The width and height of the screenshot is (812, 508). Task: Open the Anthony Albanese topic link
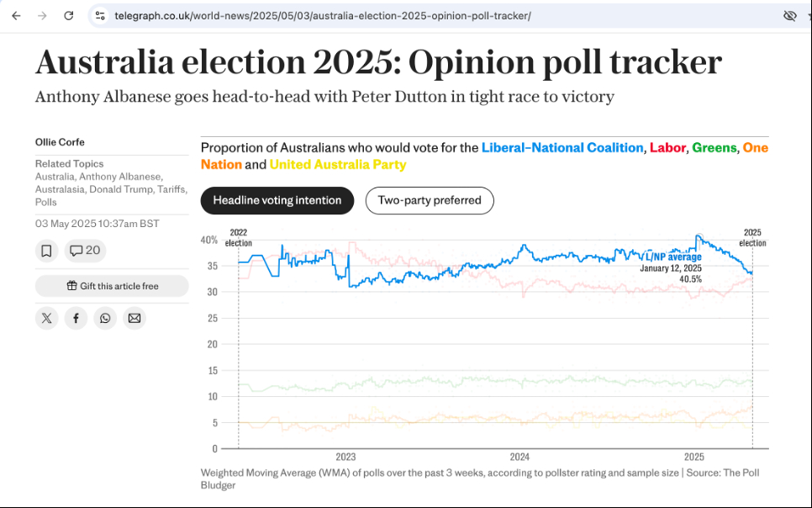(x=123, y=177)
